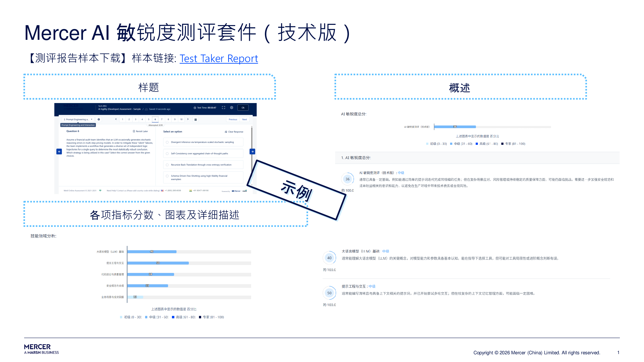The image size is (644, 362).
Task: Click the blue right arrow beside the options
Action: point(253,152)
